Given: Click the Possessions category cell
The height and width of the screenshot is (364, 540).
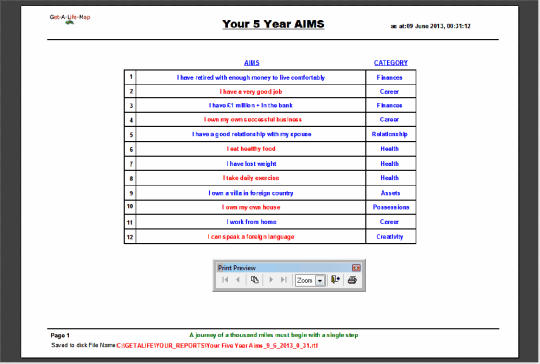Looking at the screenshot, I should pyautogui.click(x=391, y=207).
